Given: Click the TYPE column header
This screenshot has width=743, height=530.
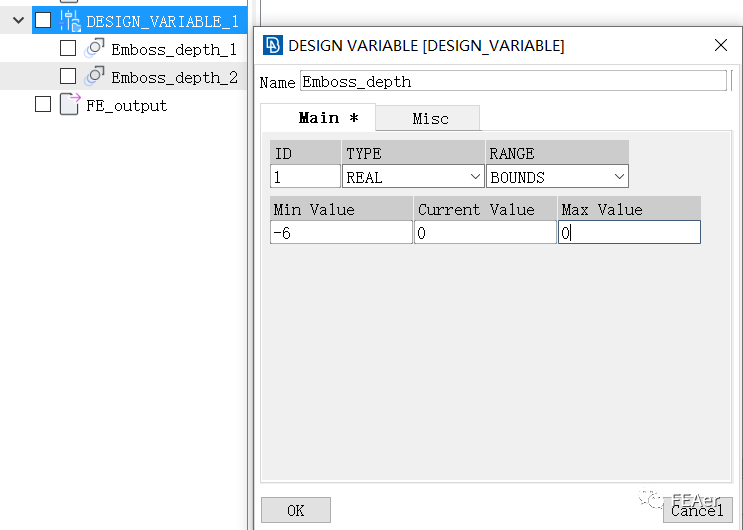Looking at the screenshot, I should (x=413, y=153).
